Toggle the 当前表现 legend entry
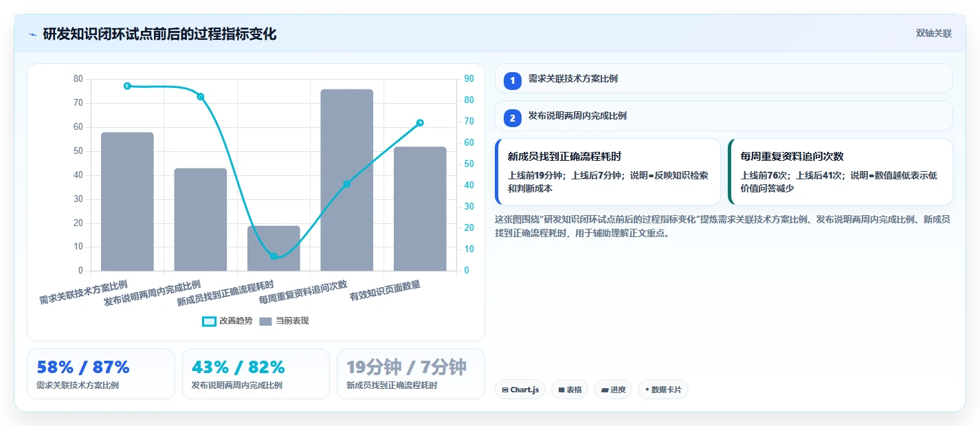 pos(284,321)
